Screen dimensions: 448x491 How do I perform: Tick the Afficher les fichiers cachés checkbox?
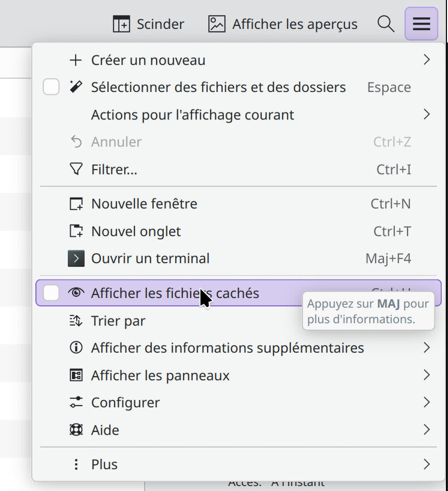[x=51, y=293]
